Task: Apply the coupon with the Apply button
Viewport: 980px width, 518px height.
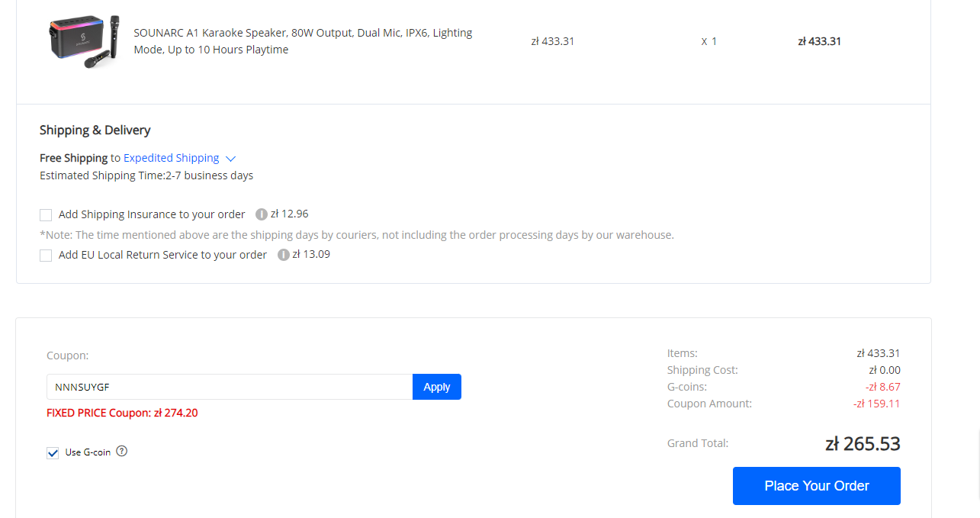Action: tap(437, 387)
